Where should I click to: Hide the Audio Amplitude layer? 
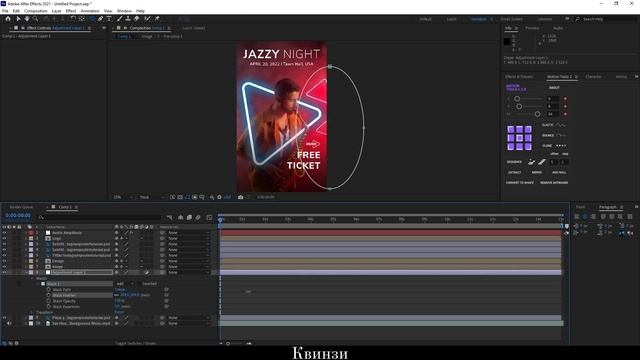4,233
